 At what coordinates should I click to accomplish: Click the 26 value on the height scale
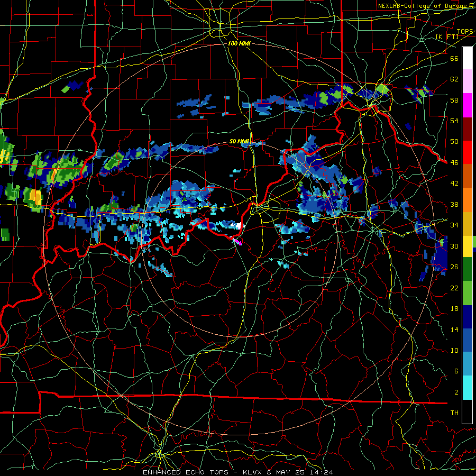coord(454,267)
